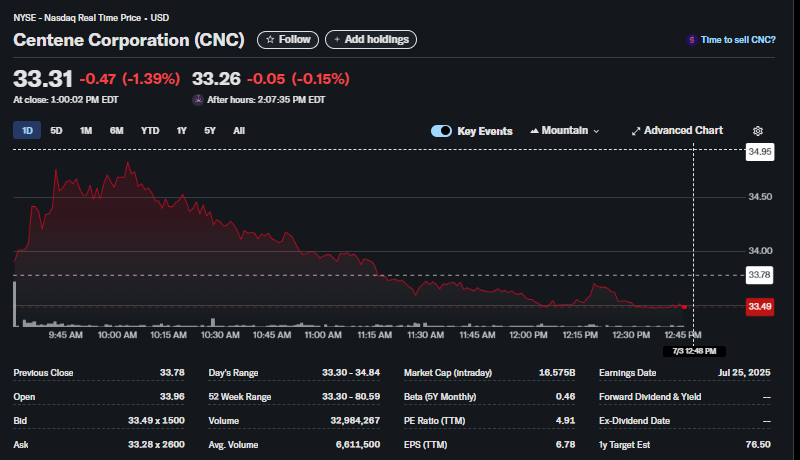Click the -0.47 (-1.39%) change value
800x460 pixels.
(130, 79)
